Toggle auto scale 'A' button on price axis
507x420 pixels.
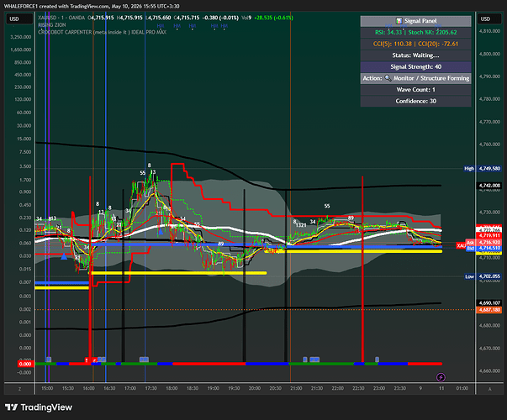pos(489,389)
